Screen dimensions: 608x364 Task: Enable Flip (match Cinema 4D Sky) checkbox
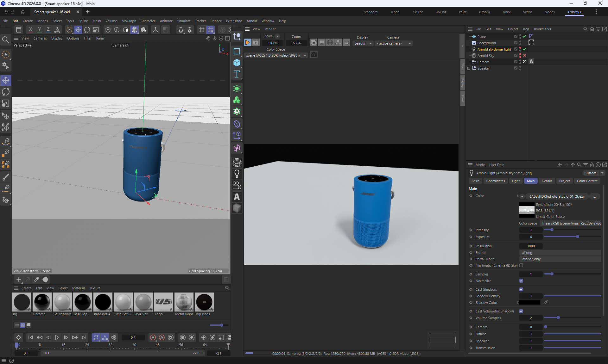pyautogui.click(x=521, y=265)
